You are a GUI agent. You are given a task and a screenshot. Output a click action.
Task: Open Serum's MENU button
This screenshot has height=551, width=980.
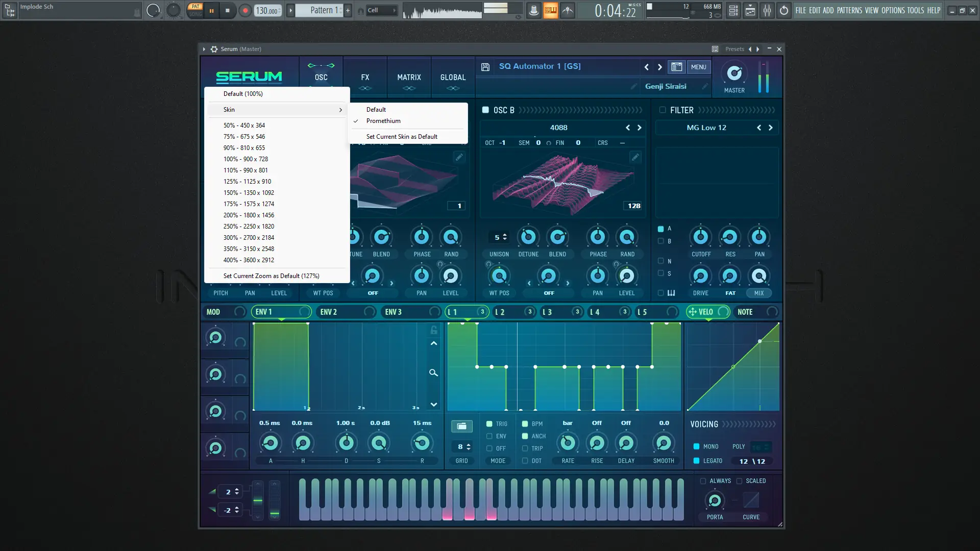[x=698, y=67]
